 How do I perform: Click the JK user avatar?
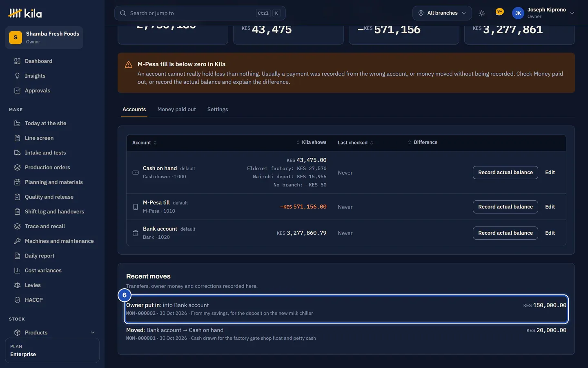pos(518,13)
